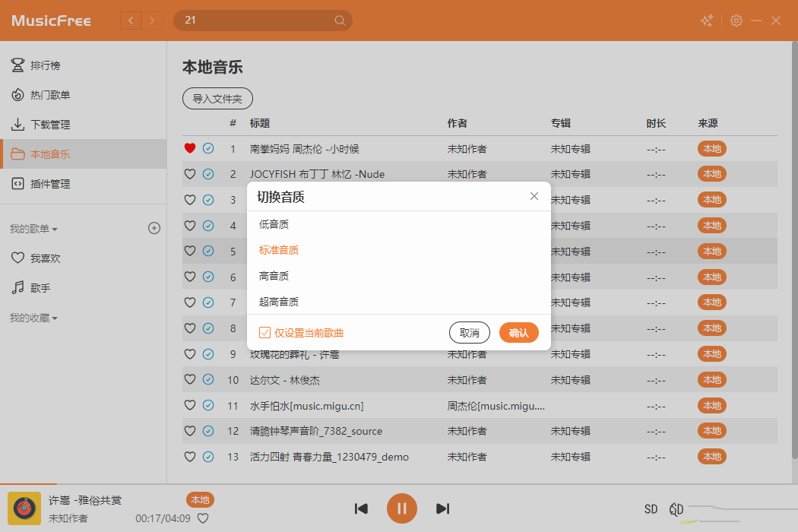Confirm quality change with the 确认 button
This screenshot has height=532, width=798.
[x=519, y=333]
